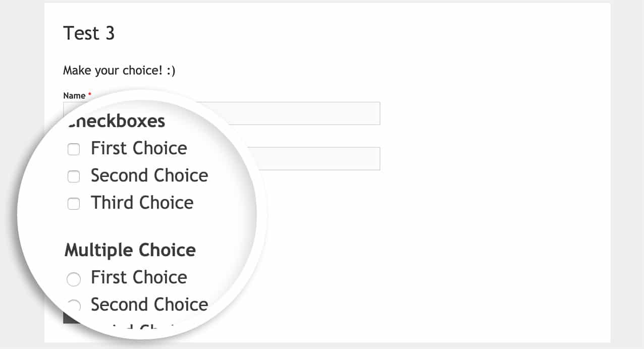Viewport: 644px width, 349px height.
Task: Check the First Choice checkbox
Action: point(74,149)
